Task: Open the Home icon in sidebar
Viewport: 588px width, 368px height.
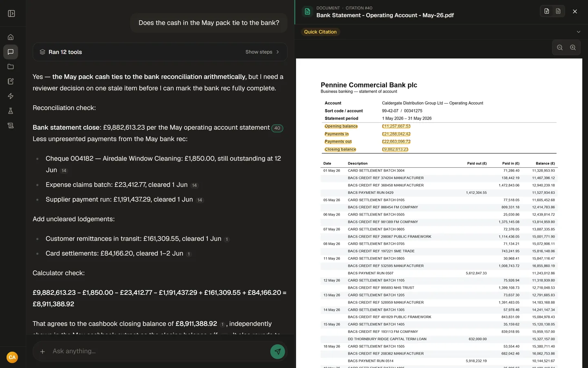Action: [11, 37]
